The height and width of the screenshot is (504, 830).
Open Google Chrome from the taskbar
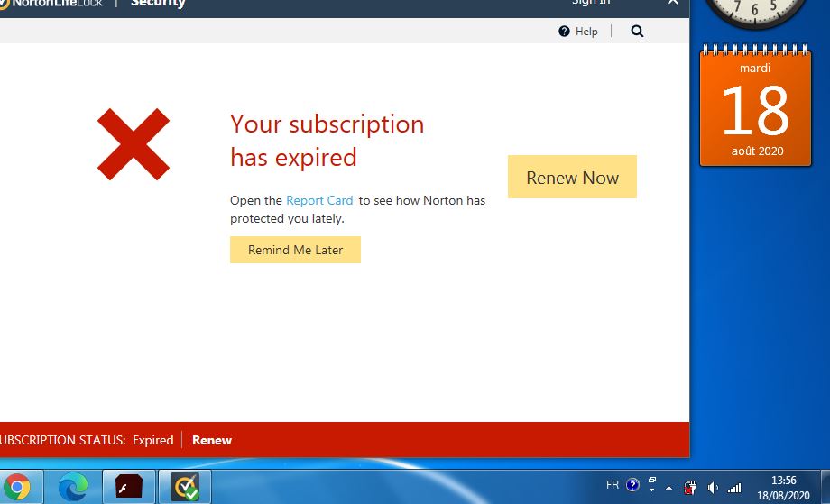(x=16, y=487)
